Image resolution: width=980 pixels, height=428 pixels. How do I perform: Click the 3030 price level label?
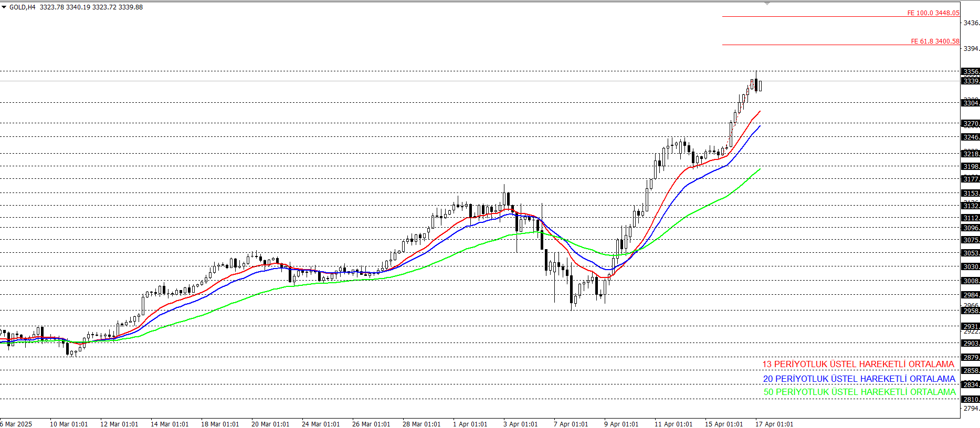pos(971,266)
